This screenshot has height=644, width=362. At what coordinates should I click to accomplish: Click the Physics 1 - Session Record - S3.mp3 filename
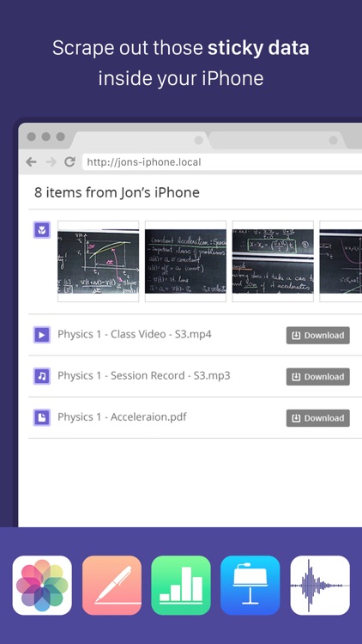143,376
